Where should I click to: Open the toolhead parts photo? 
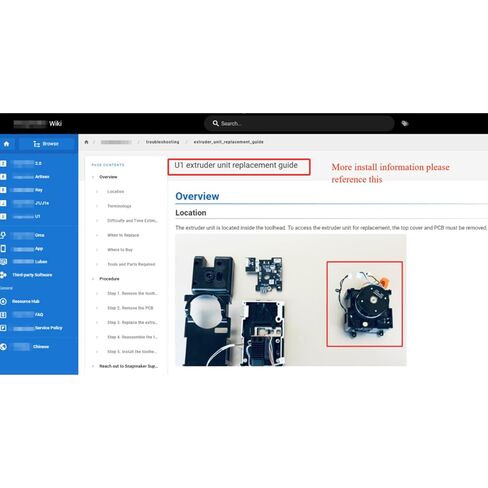(x=291, y=300)
